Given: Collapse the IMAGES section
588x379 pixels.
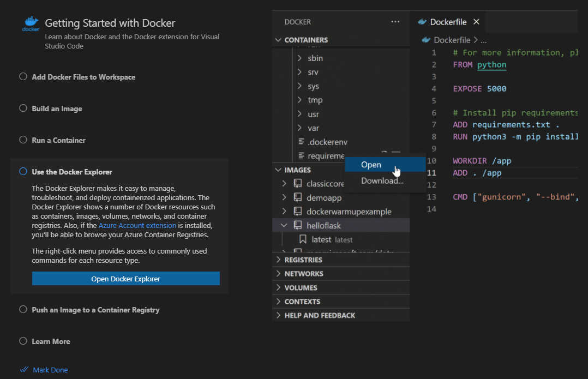Looking at the screenshot, I should [x=278, y=170].
